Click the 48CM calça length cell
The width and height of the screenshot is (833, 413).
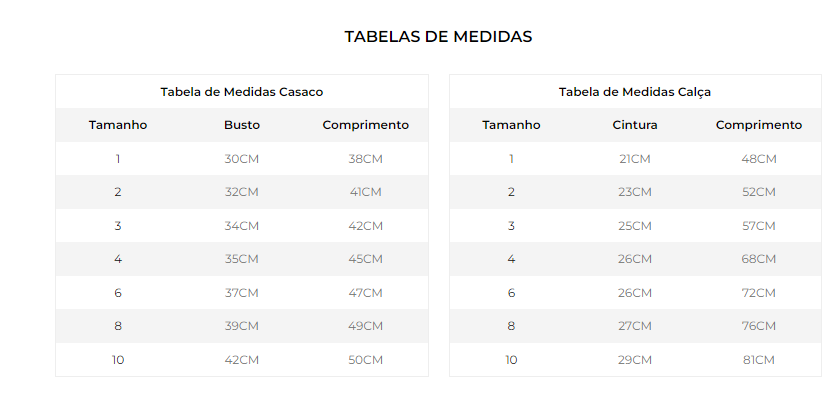(759, 159)
